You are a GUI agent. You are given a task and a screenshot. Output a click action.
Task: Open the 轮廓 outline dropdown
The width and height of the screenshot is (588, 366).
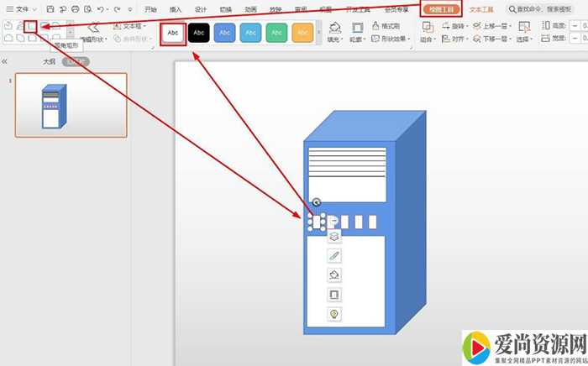pyautogui.click(x=356, y=39)
